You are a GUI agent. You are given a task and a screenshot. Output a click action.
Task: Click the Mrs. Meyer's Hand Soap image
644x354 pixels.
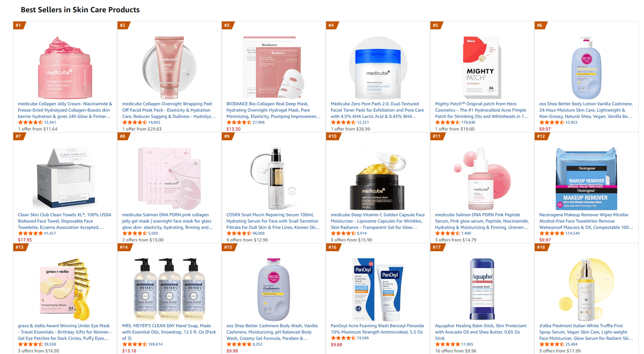[x=169, y=289]
